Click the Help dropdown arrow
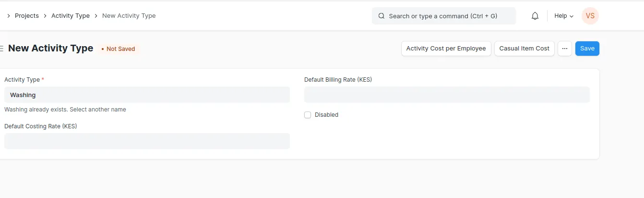The image size is (644, 198). 571,16
